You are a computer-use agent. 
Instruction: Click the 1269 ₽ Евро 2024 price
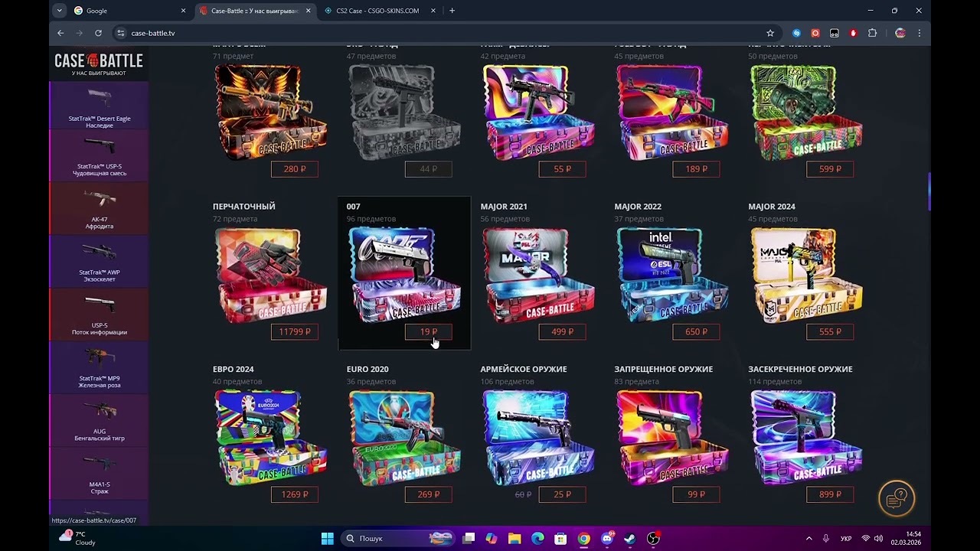[294, 494]
